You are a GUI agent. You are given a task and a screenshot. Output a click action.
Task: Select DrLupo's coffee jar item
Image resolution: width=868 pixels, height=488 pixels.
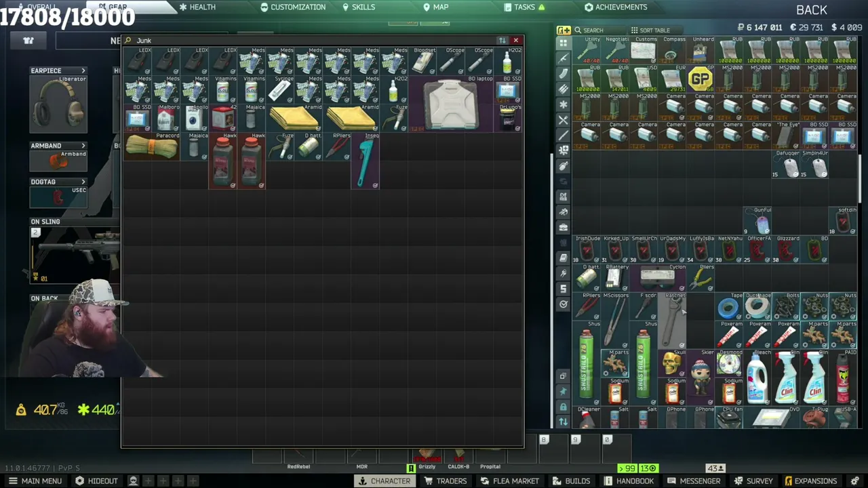point(507,118)
